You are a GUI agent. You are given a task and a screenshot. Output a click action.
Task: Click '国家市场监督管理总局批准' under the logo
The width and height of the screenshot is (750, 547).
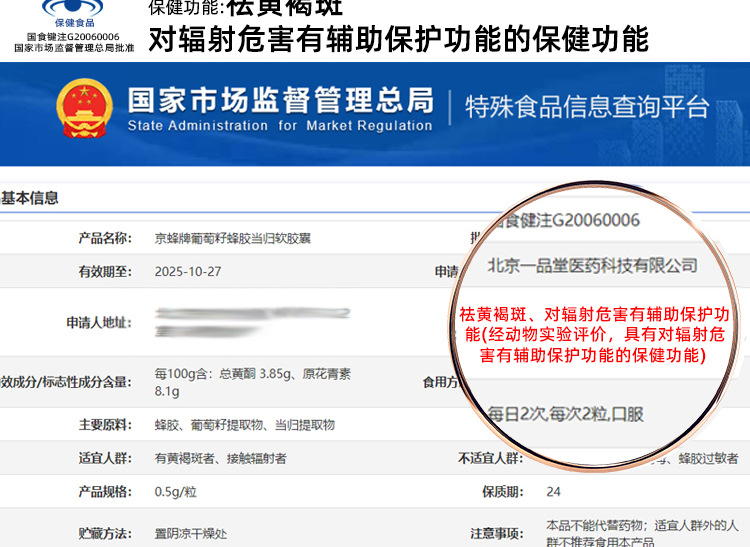point(74,48)
